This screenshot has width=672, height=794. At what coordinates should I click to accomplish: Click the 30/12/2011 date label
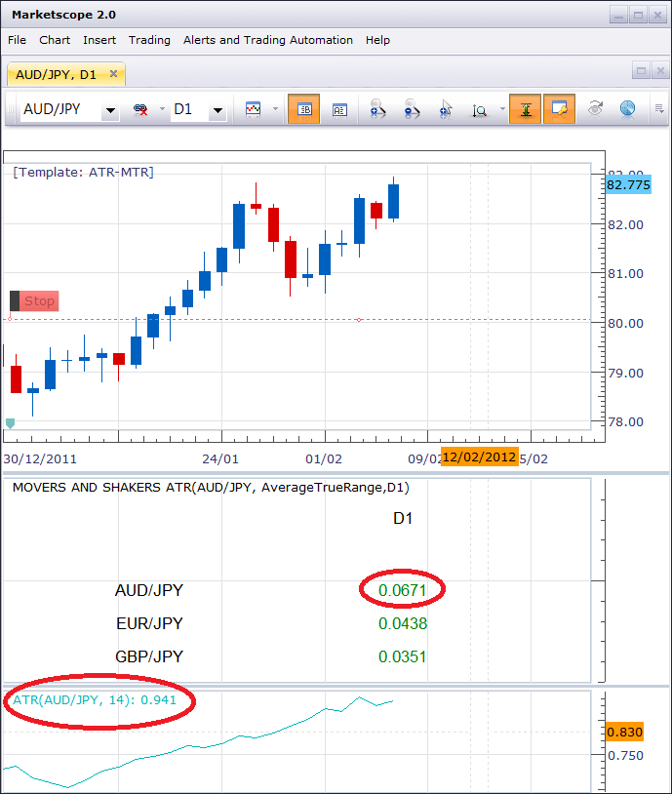[x=40, y=458]
